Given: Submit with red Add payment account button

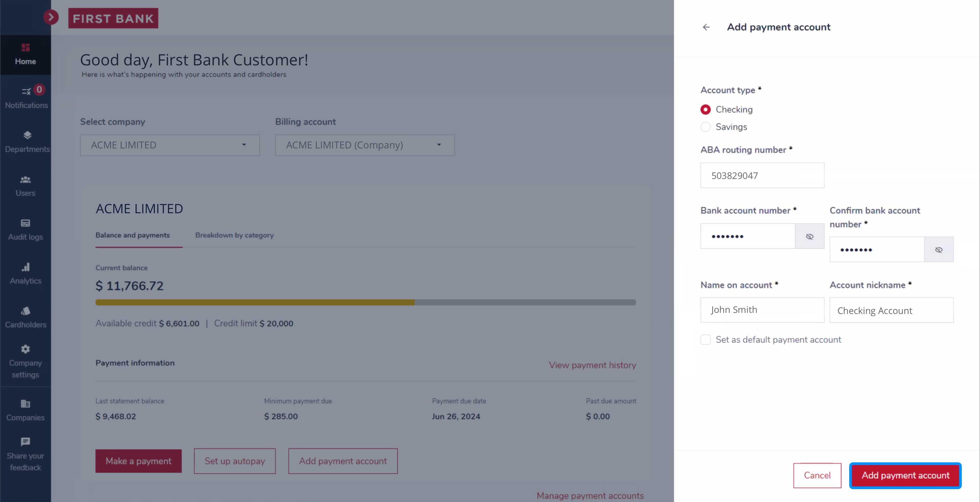Looking at the screenshot, I should [x=905, y=475].
